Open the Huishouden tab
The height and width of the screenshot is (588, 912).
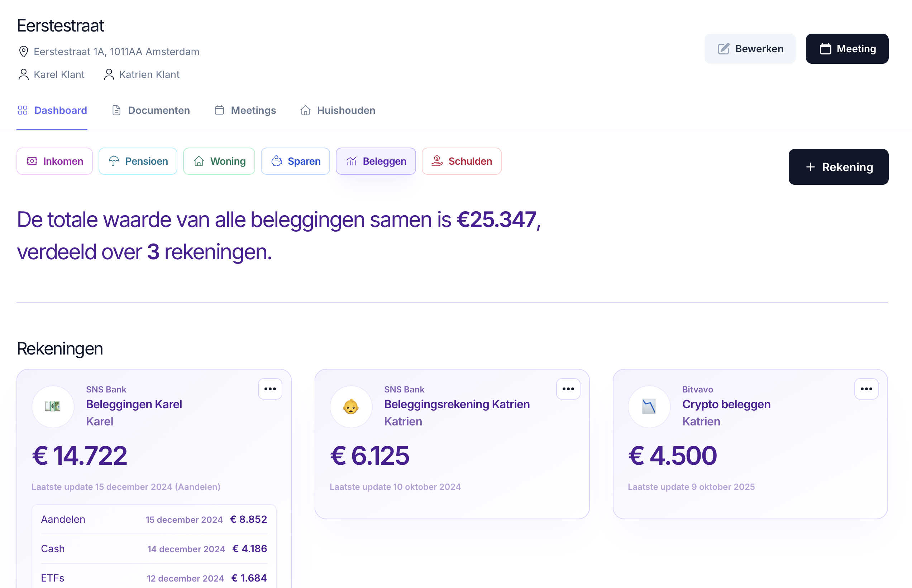(x=337, y=110)
